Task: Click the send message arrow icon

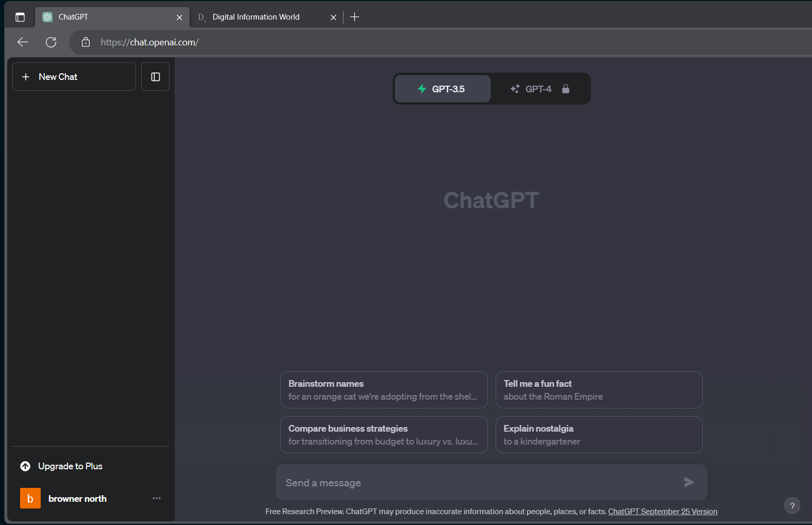Action: coord(689,482)
